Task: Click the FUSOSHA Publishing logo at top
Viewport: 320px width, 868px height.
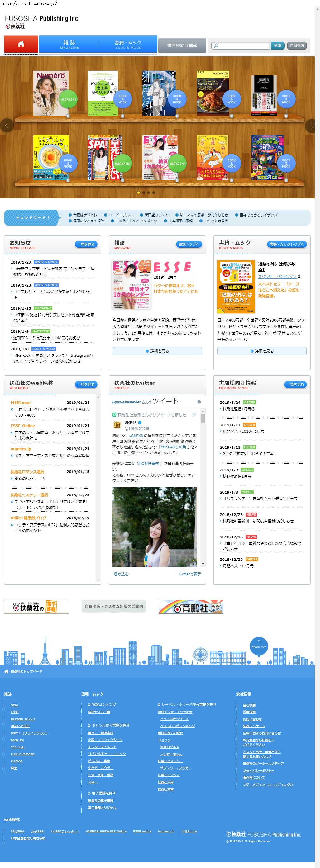Action: click(42, 21)
